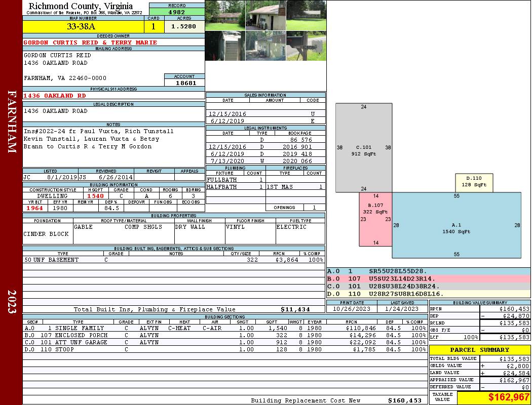Click the PARCEL SUMMARY header
Screen dimensions: 532x405
(479, 350)
